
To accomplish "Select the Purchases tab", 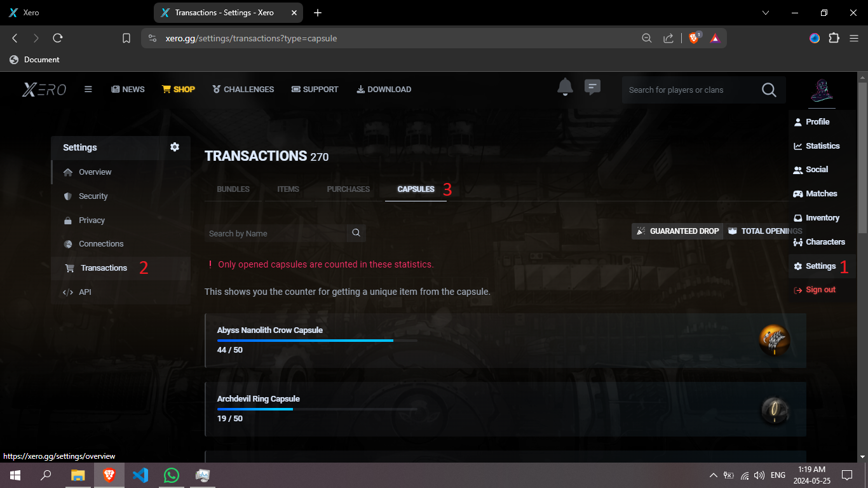I will click(x=348, y=189).
